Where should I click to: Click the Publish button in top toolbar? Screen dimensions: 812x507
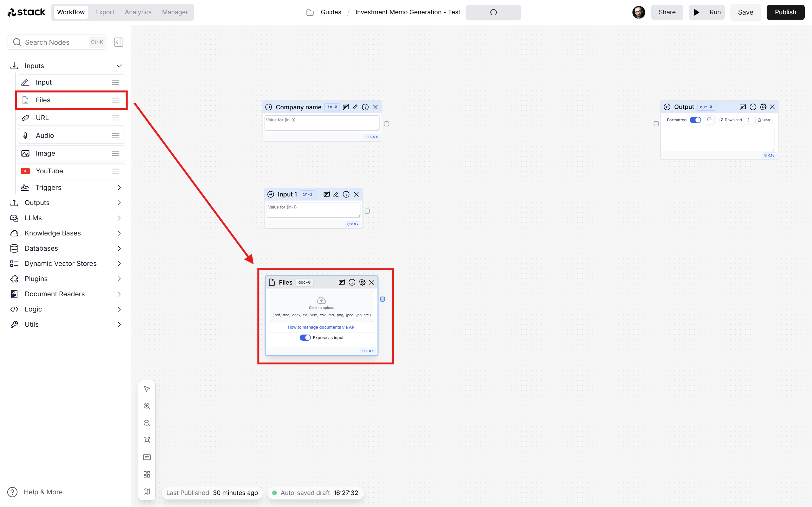point(785,12)
